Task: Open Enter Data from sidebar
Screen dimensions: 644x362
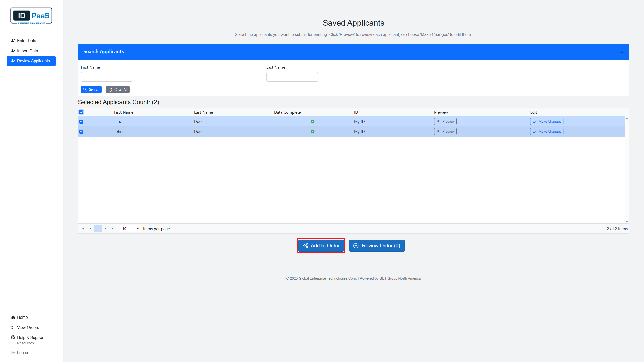Action: pos(26,41)
